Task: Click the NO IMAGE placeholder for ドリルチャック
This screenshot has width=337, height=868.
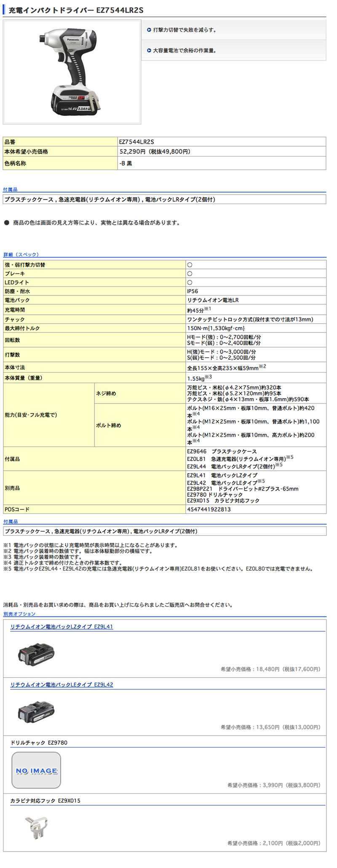Action: tap(36, 770)
